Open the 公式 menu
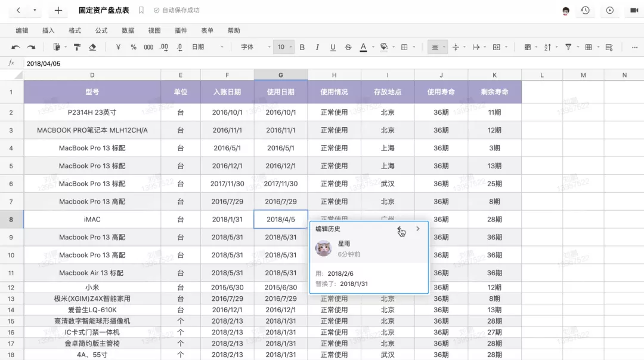The width and height of the screenshot is (644, 360). point(101,30)
